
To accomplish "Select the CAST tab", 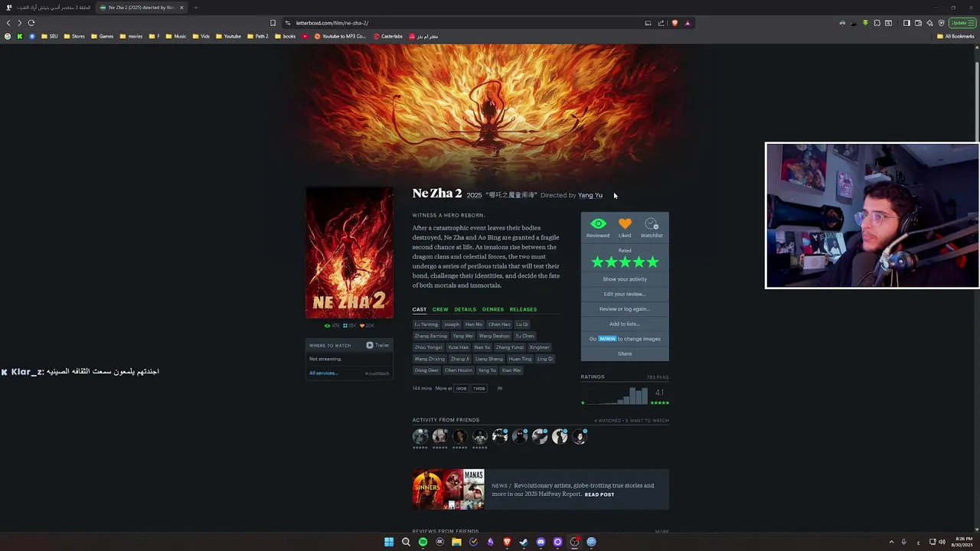I will pyautogui.click(x=420, y=310).
